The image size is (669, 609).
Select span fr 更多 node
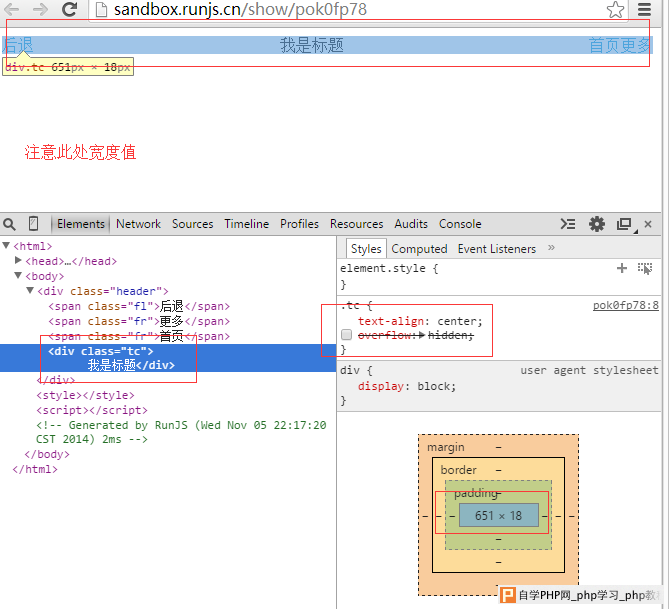tap(139, 321)
